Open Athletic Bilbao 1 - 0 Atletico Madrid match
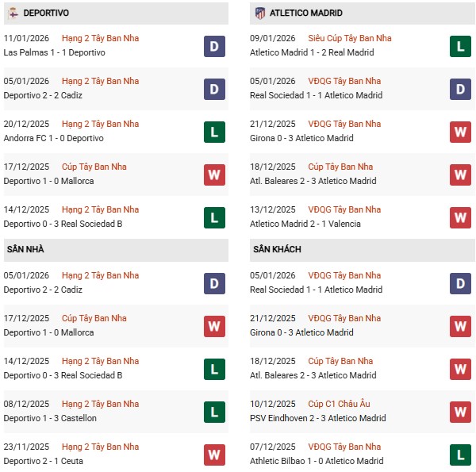 click(316, 461)
